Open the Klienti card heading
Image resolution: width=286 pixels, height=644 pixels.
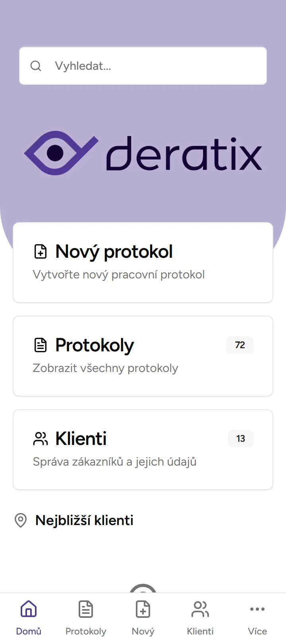pos(81,439)
